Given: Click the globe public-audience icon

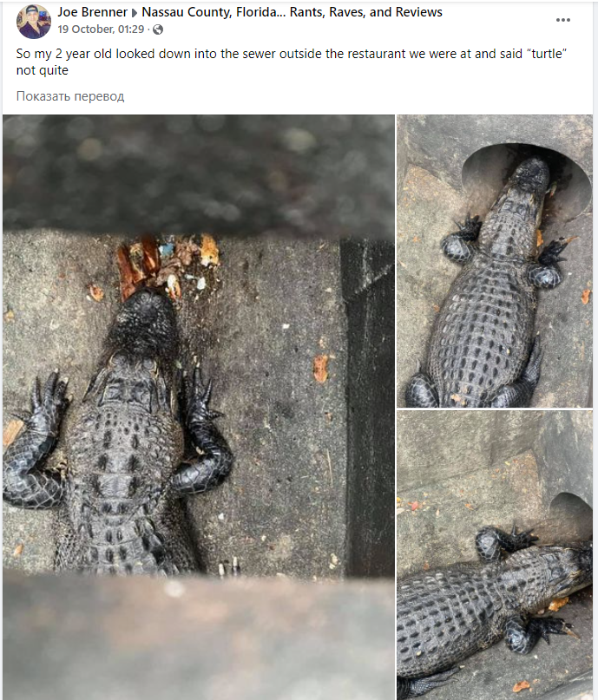Looking at the screenshot, I should (x=158, y=29).
